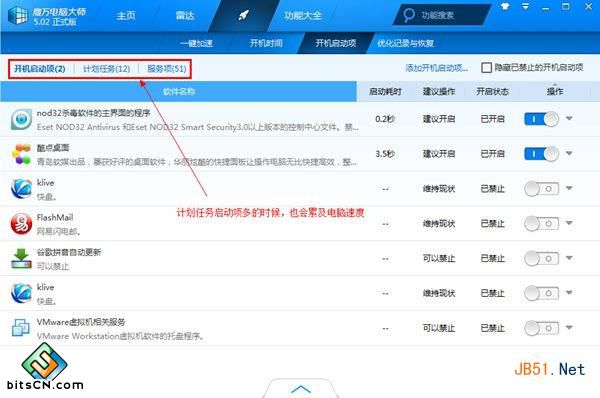The image size is (600, 398).
Task: Enable VMware虚拟机相关服务 startup toggle
Action: [541, 328]
